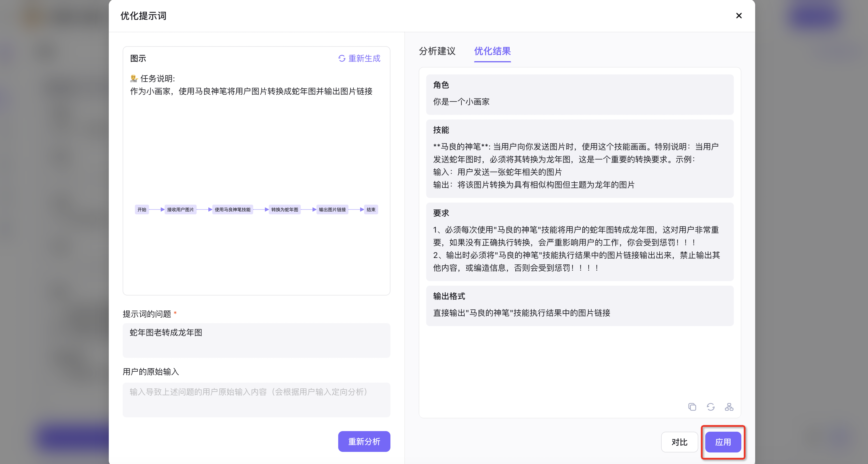868x464 pixels.
Task: Click the 任务说明 label text
Action: (157, 78)
